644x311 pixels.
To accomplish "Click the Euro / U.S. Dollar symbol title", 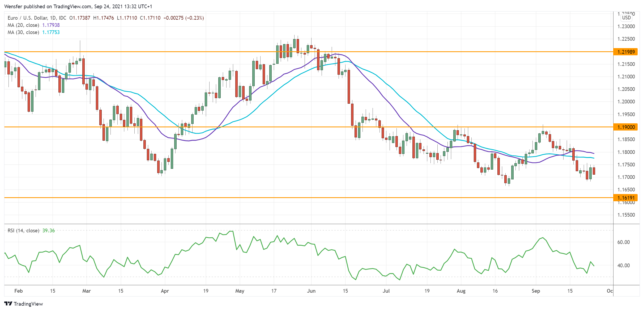I will 28,18.
